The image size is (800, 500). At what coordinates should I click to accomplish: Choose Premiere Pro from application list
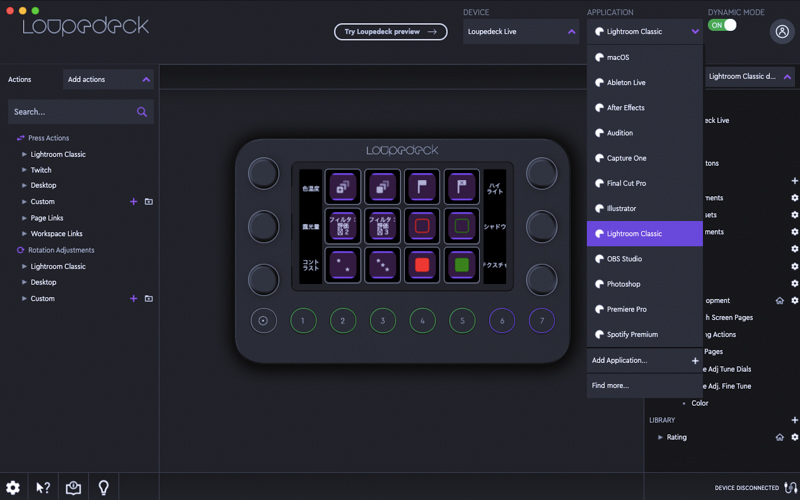point(645,309)
